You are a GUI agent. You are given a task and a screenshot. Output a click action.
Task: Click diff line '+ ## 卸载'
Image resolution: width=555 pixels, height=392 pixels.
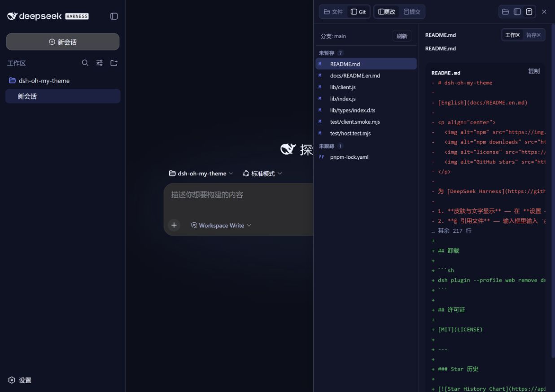coord(446,251)
